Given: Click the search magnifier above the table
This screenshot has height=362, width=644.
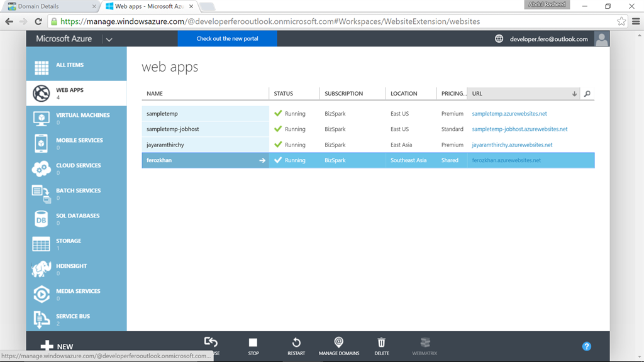Looking at the screenshot, I should coord(587,94).
